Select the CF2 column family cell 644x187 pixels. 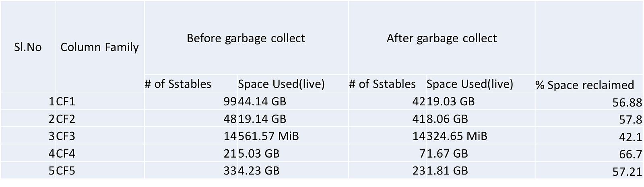tap(66, 119)
